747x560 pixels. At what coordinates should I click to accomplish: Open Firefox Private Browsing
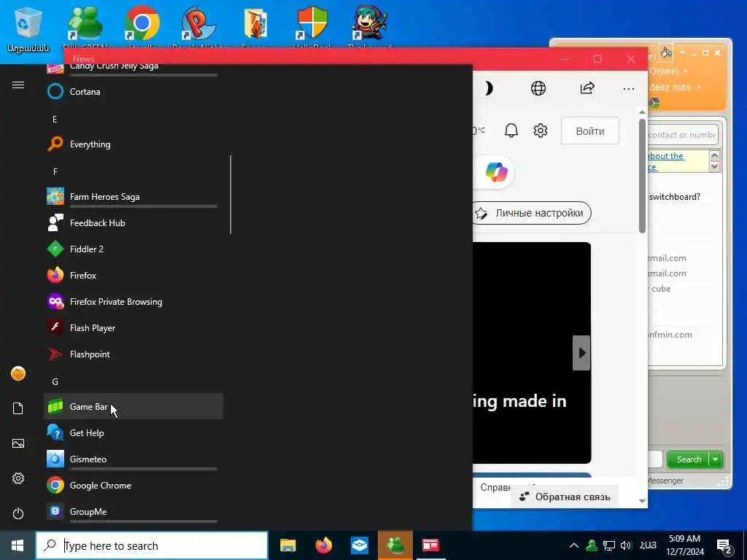point(133,301)
